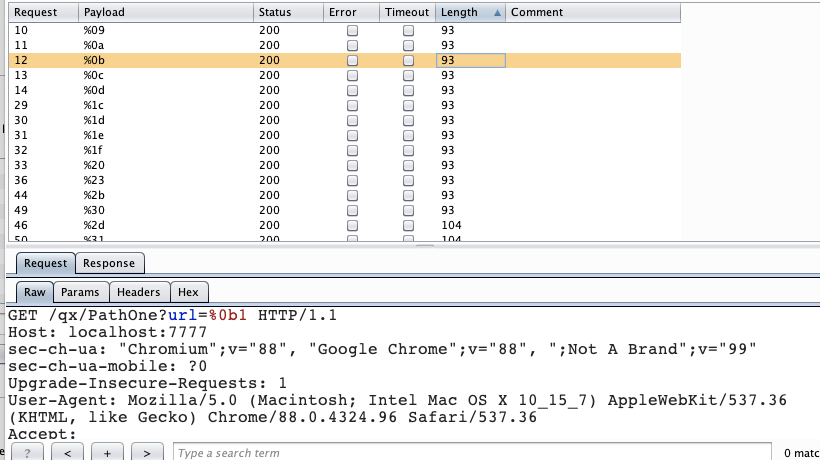Toggle Error checkbox for payload %0c

click(352, 75)
